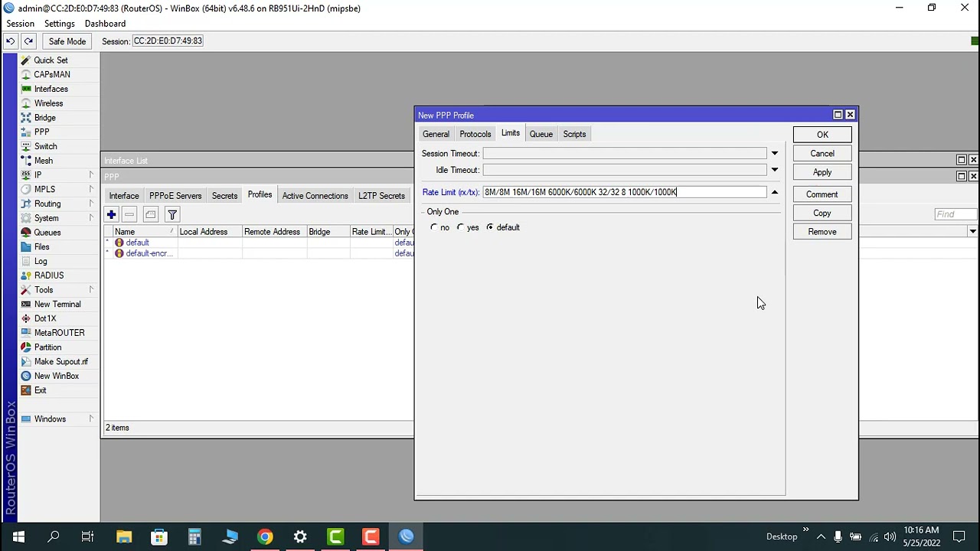980x551 pixels.
Task: Click Remove button in dialog
Action: (x=822, y=232)
